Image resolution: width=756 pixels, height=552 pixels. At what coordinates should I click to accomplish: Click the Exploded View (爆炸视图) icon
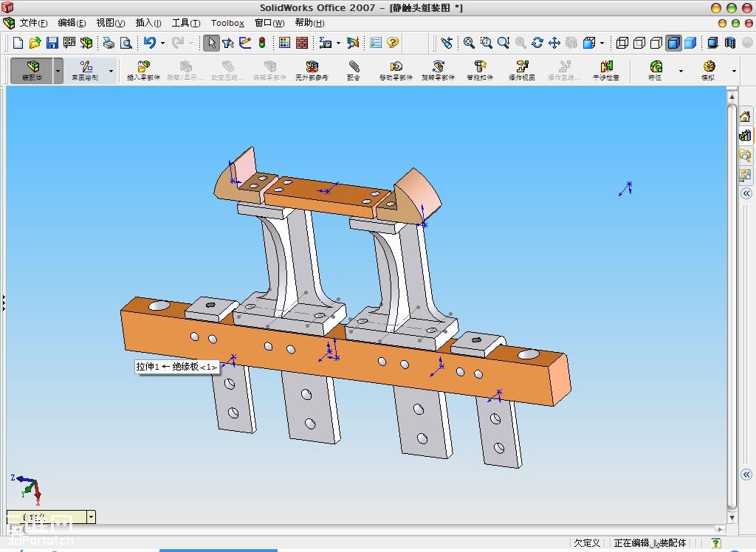[522, 70]
